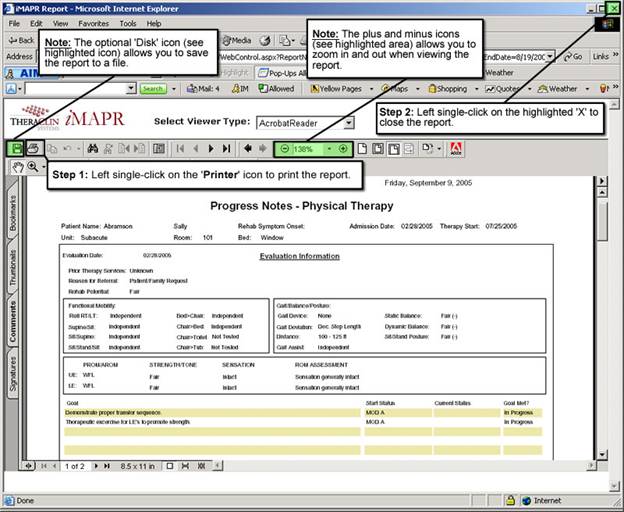Select the Hand tool
Image resolution: width=624 pixels, height=512 pixels.
(x=17, y=167)
